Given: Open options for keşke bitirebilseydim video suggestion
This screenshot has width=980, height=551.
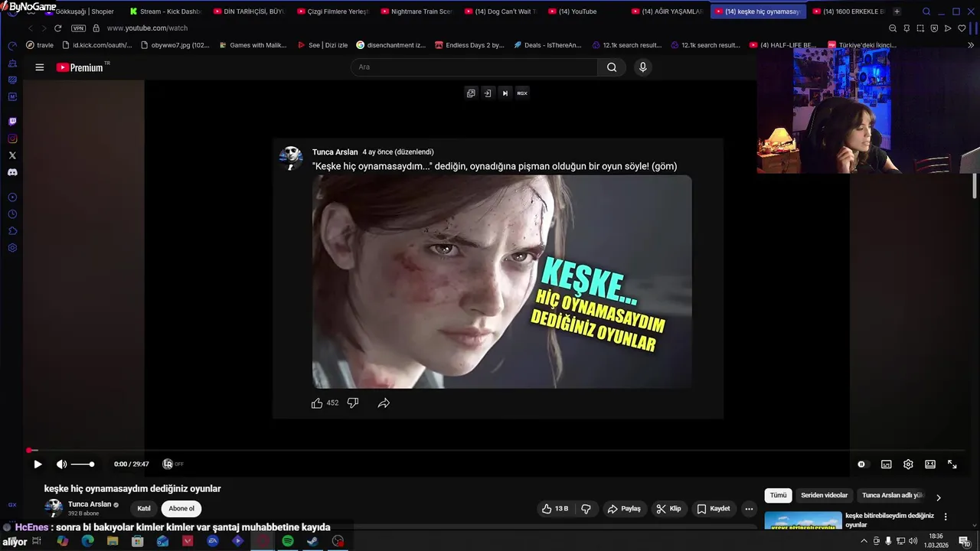Looking at the screenshot, I should (946, 517).
